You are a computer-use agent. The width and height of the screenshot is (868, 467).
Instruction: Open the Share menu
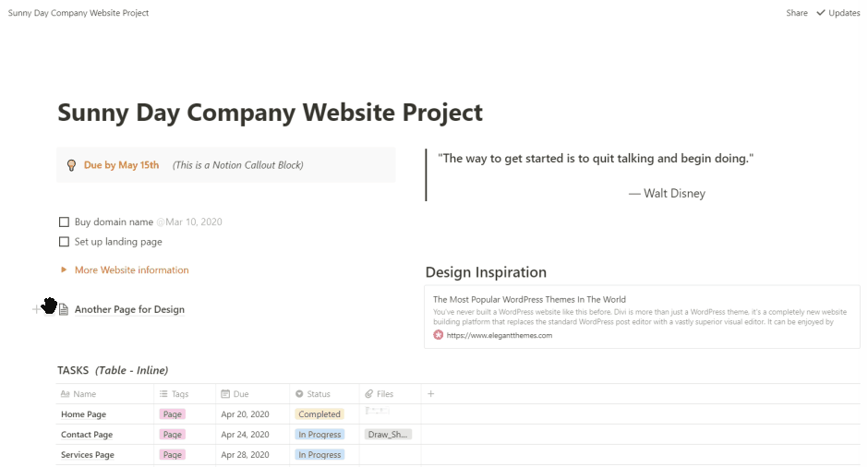click(x=797, y=13)
